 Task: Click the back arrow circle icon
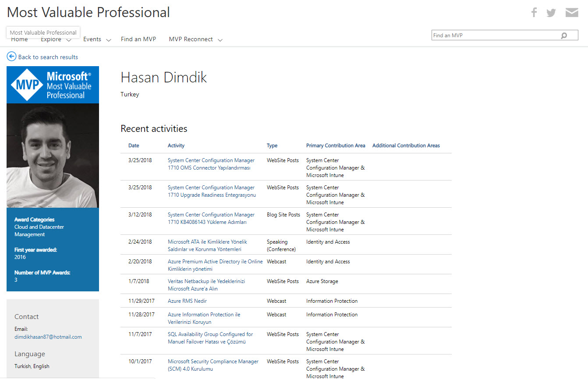point(11,57)
